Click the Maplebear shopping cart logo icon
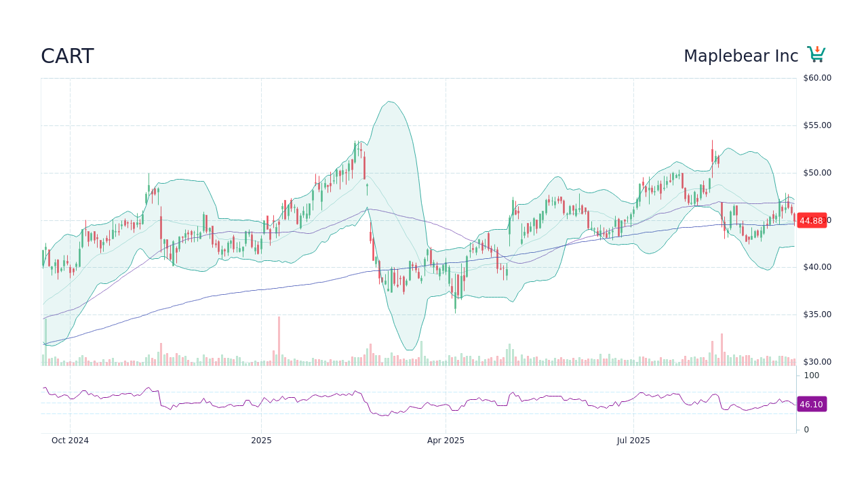 (816, 55)
